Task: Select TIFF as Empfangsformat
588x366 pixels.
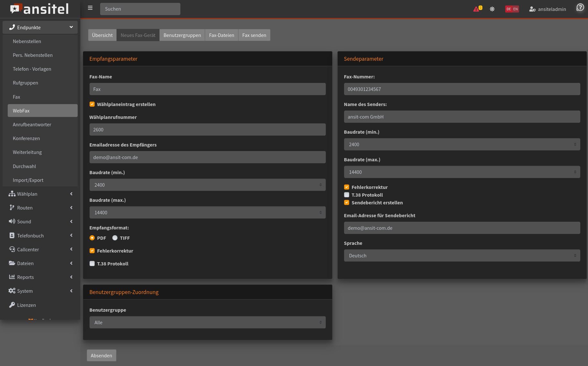Action: point(115,238)
